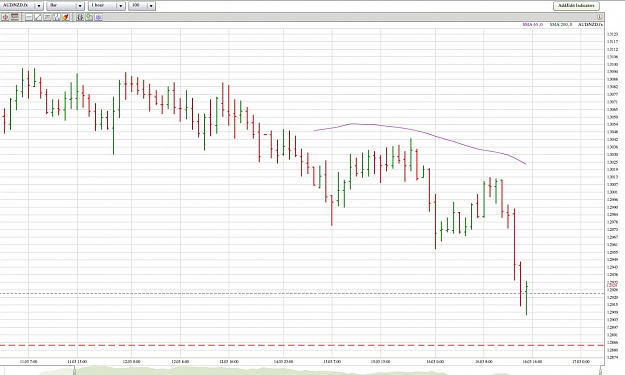Click the green circle refresh icon
This screenshot has width=625, height=375.
pos(89,17)
